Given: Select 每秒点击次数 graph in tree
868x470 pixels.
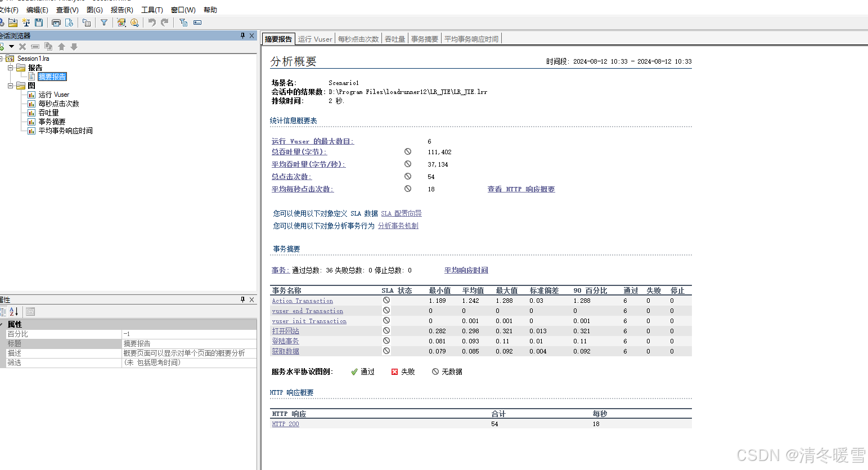Looking at the screenshot, I should 59,104.
